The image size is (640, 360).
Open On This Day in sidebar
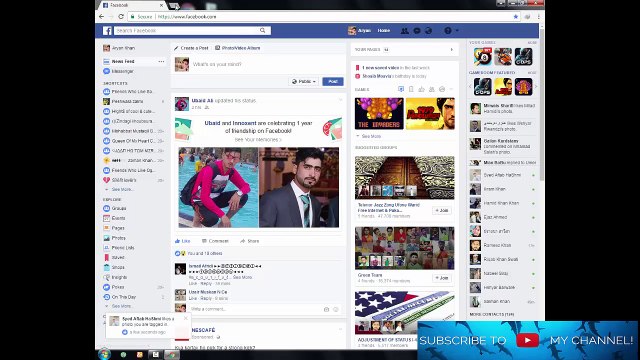coord(124,297)
